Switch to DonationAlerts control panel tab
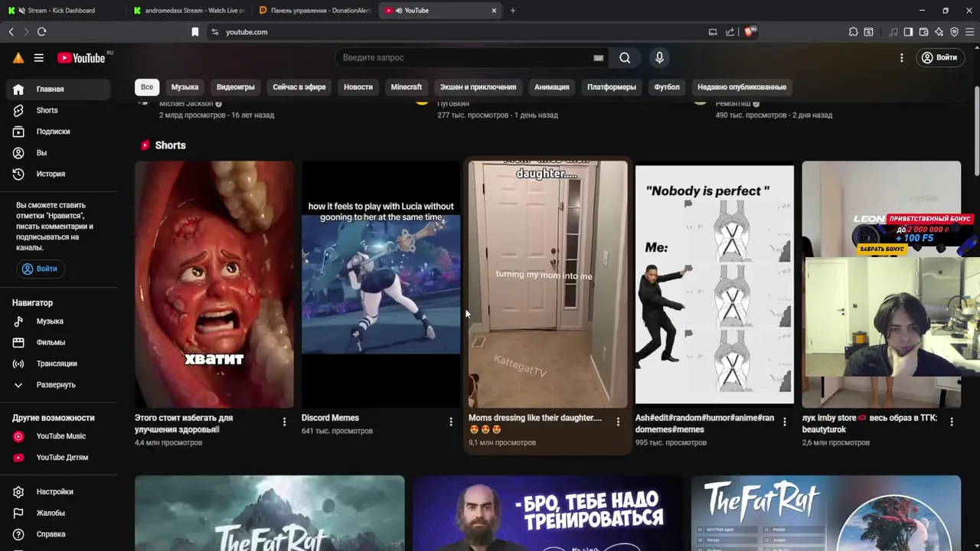The height and width of the screenshot is (551, 980). 314,11
